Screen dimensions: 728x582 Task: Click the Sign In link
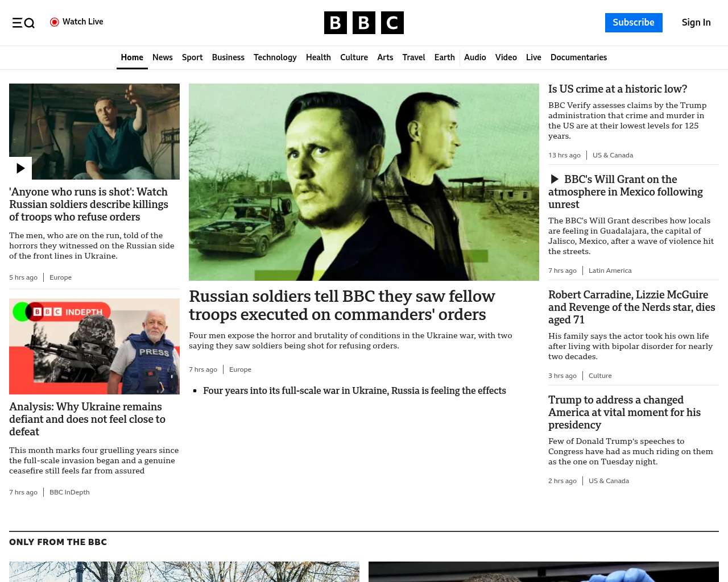[696, 23]
